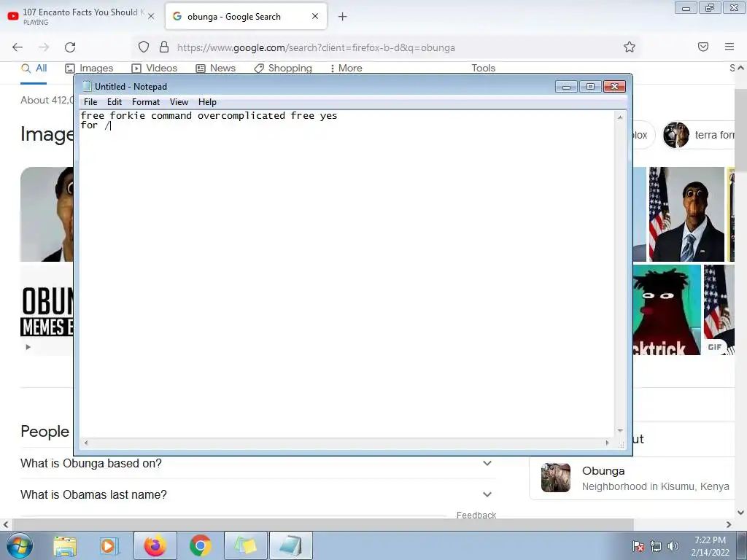Open Google search Tools

pyautogui.click(x=484, y=69)
